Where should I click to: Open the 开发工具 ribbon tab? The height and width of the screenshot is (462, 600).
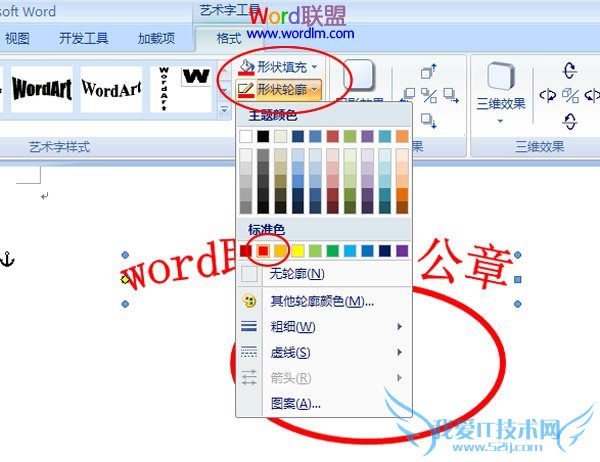pyautogui.click(x=83, y=38)
